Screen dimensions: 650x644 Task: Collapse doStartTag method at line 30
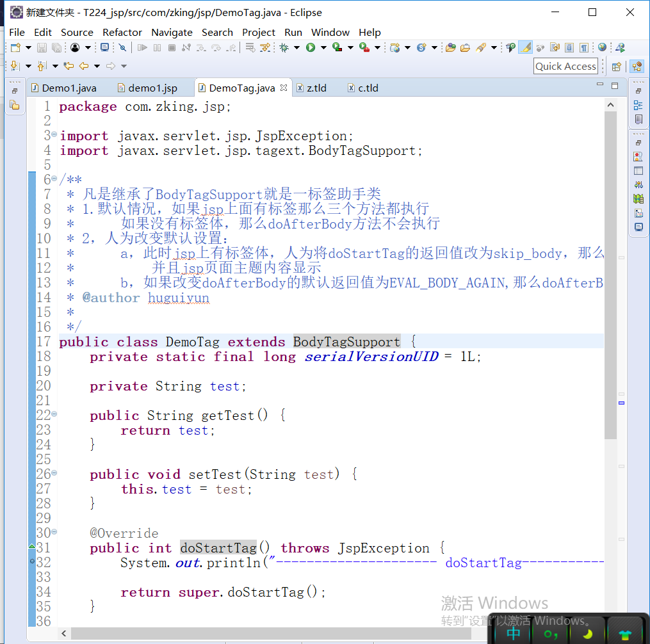(54, 531)
